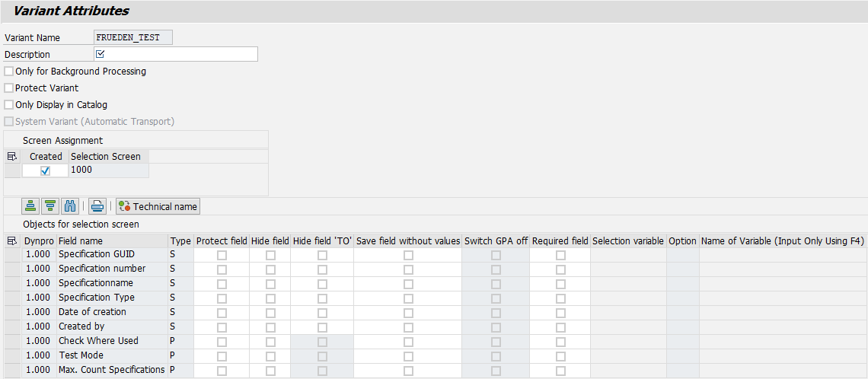Click the Field name column header
Viewport: 868px width, 379px height.
coord(110,241)
